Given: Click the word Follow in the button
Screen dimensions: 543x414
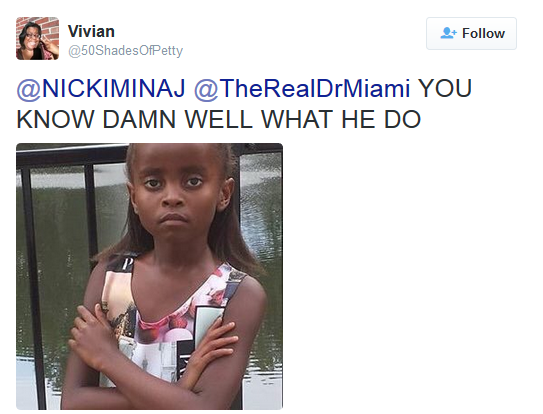Looking at the screenshot, I should [x=483, y=34].
